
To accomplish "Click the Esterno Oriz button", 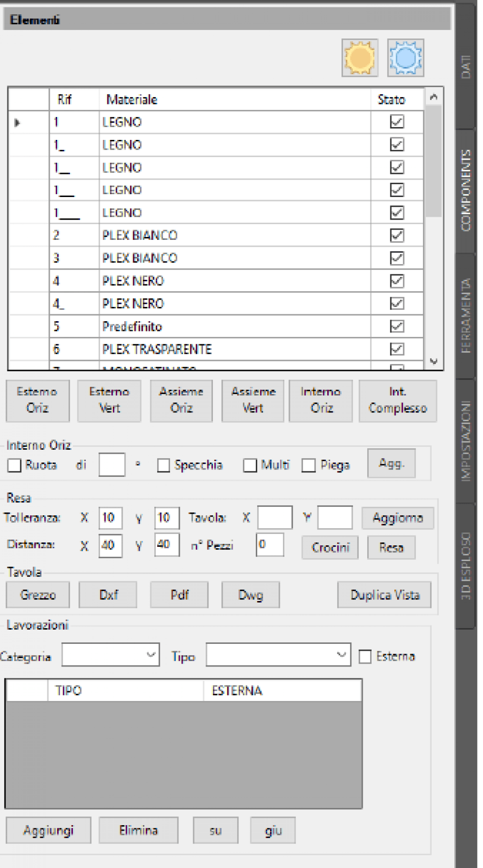I will 37,400.
